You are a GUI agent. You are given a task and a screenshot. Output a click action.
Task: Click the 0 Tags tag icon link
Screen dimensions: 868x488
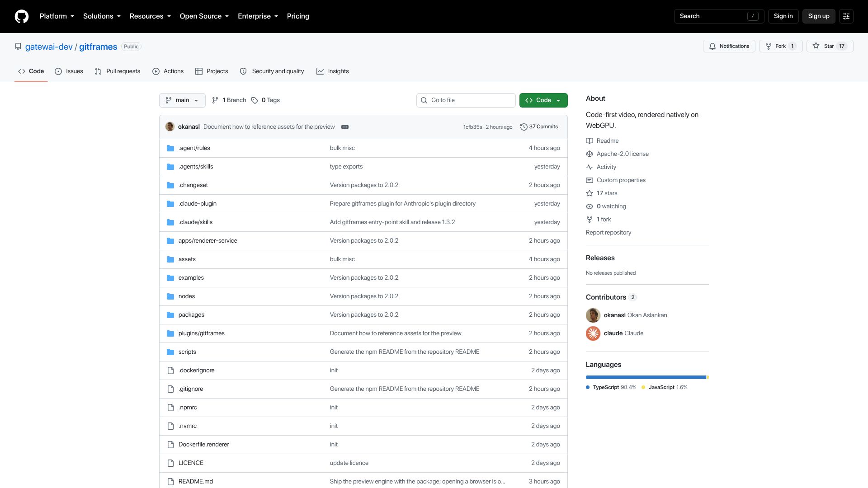[x=265, y=100]
